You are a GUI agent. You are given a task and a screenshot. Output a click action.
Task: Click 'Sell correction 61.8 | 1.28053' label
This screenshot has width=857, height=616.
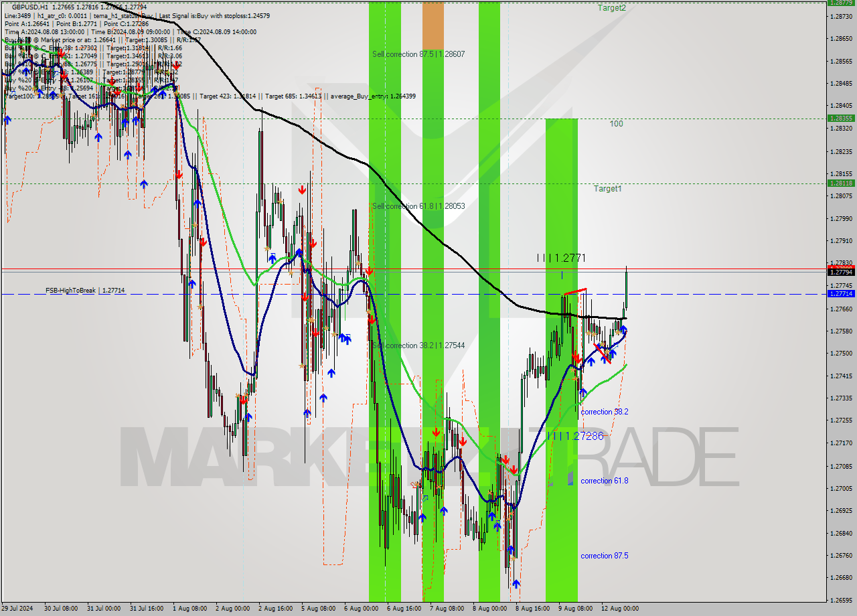418,206
